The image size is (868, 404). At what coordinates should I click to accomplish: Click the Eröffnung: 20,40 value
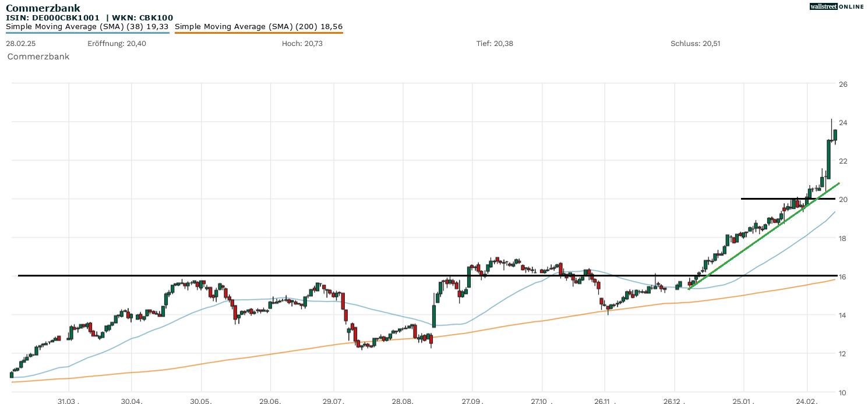(117, 44)
